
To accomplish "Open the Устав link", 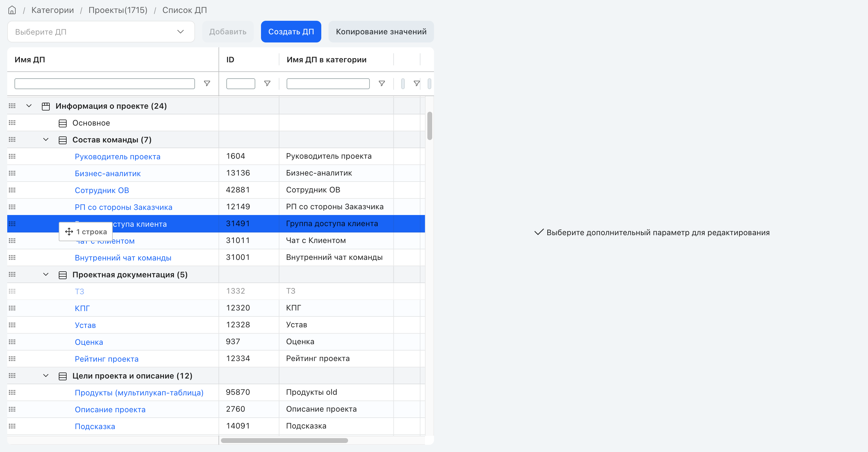I will click(x=85, y=325).
